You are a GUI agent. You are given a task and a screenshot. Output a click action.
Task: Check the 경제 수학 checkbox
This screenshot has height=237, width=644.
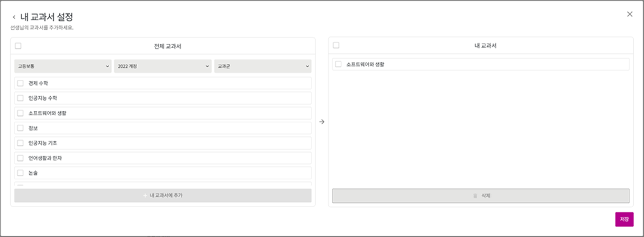[20, 83]
